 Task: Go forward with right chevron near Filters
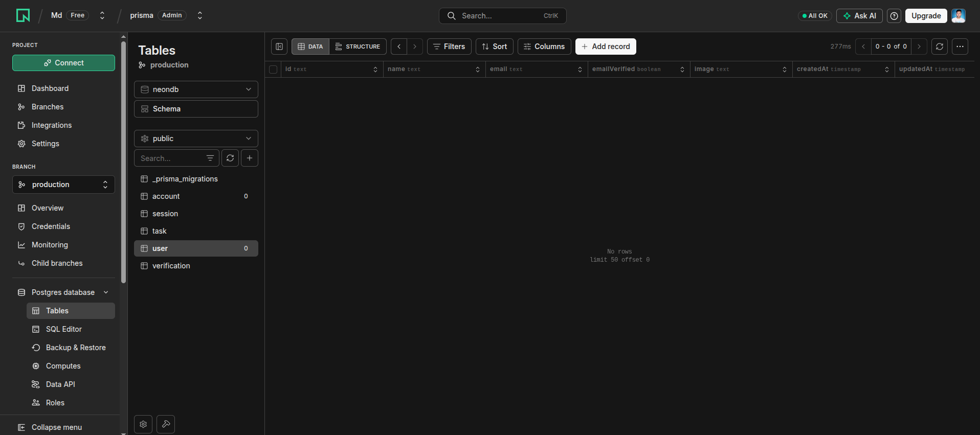coord(415,47)
